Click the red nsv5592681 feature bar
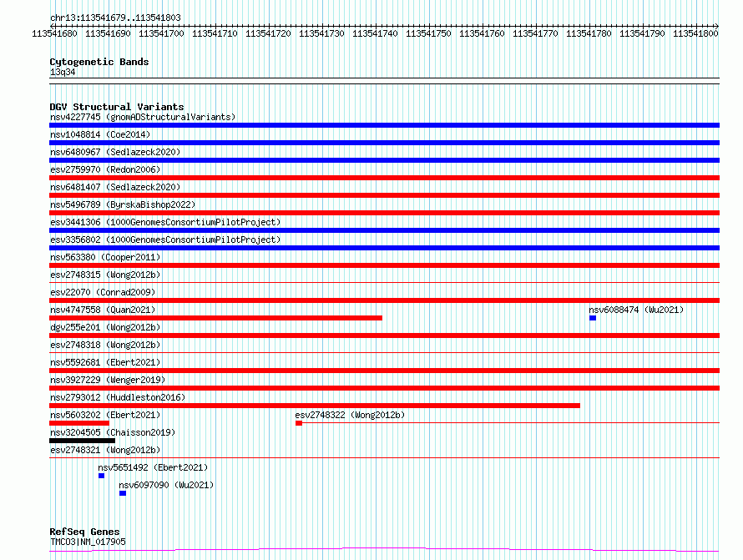743x560 pixels. 384,371
